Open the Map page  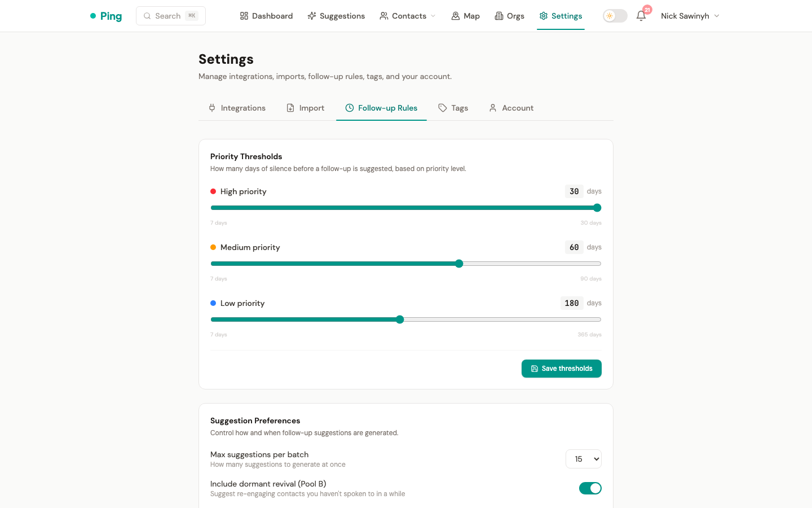pos(465,16)
